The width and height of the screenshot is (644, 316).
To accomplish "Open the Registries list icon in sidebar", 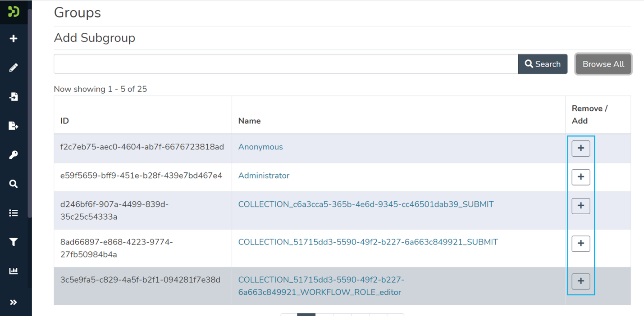I will pyautogui.click(x=14, y=213).
